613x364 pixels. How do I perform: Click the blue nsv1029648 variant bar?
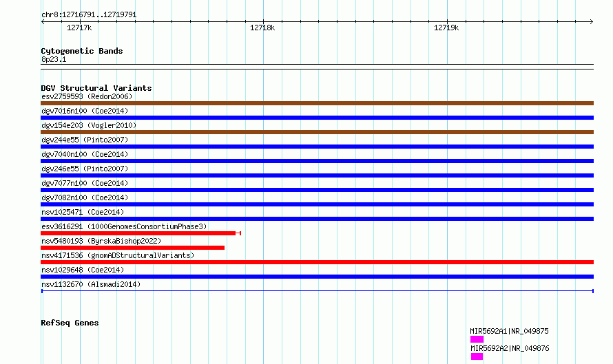[317, 277]
